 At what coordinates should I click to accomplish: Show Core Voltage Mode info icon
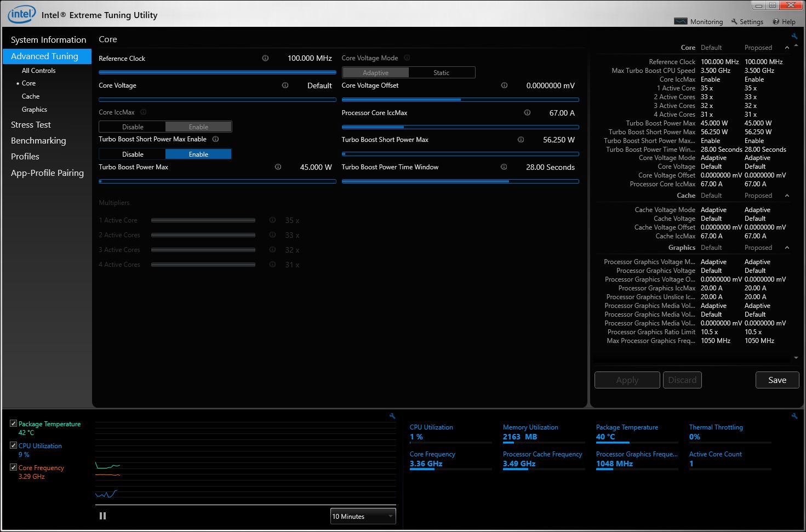[x=407, y=58]
